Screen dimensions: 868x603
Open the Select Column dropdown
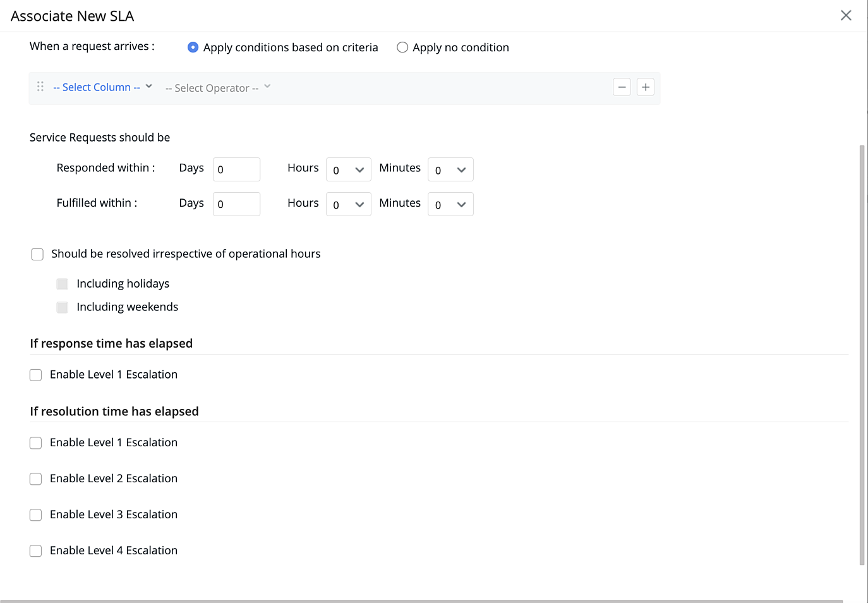point(98,86)
